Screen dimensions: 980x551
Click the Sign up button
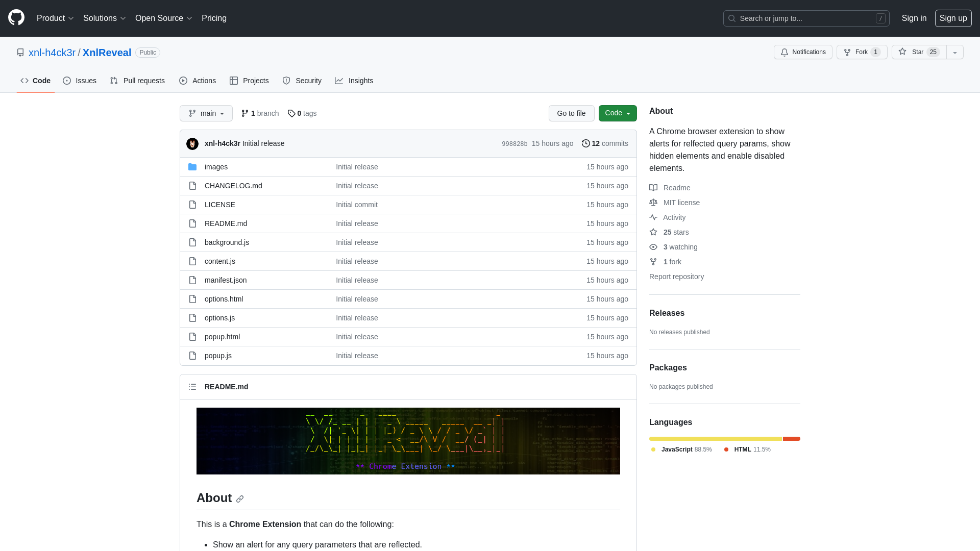[953, 18]
